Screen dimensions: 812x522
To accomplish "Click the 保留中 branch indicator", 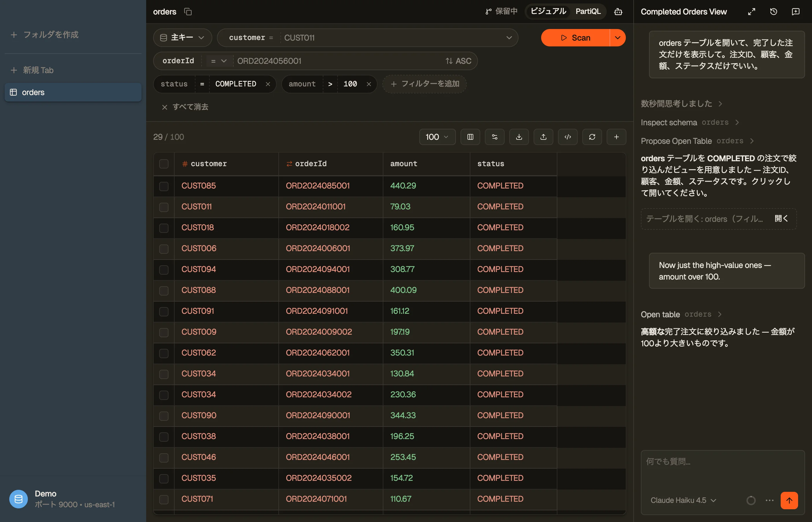I will click(501, 12).
